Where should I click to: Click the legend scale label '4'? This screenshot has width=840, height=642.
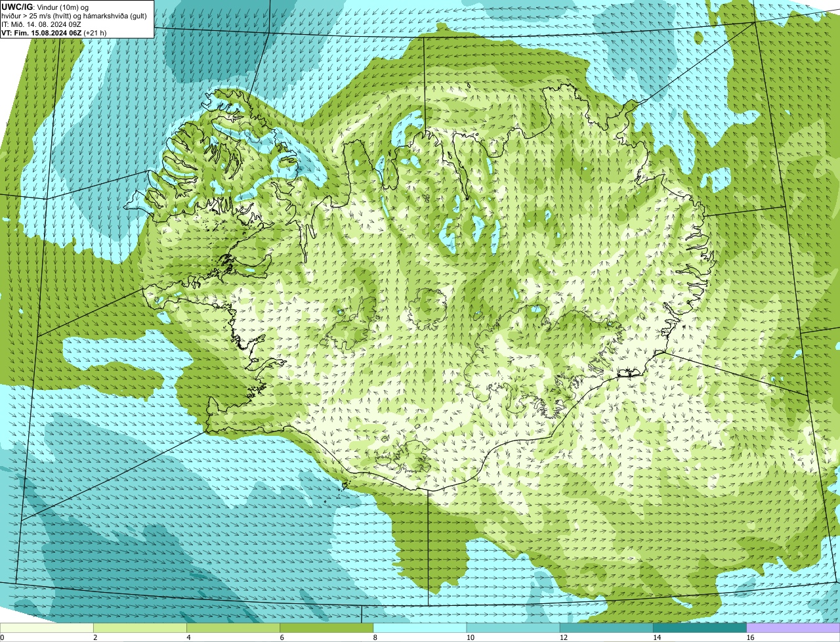point(188,637)
